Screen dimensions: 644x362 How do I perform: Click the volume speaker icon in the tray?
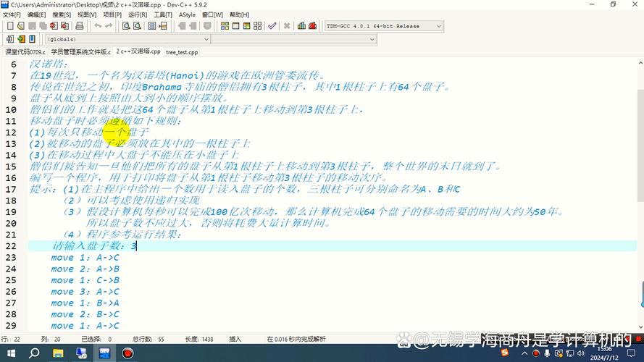581,353
